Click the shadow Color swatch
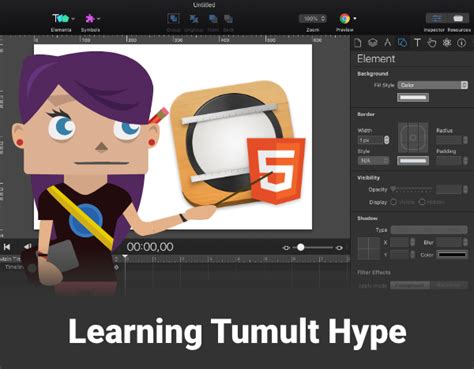Screen dimensions: 474x369 pos(452,255)
